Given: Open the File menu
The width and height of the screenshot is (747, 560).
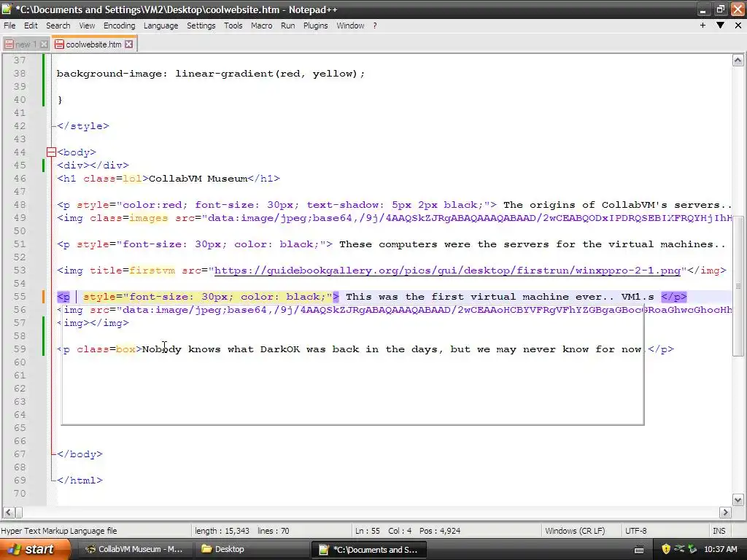Looking at the screenshot, I should [x=9, y=26].
